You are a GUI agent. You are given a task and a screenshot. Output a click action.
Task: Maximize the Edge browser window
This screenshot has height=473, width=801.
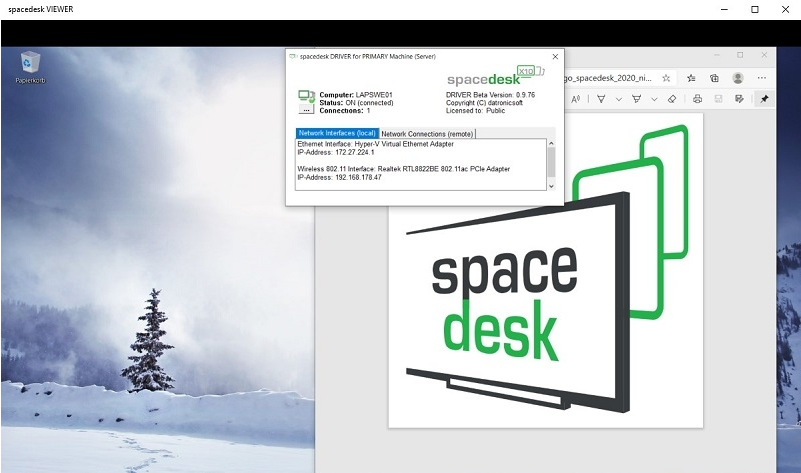pyautogui.click(x=740, y=55)
